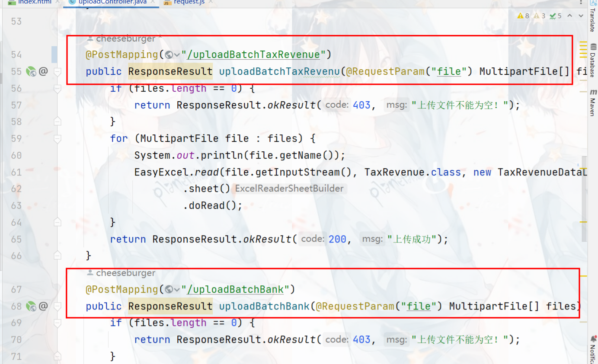Click the uploadBatchTaxRevenu method name
Viewport: 598px width, 364px height.
(279, 71)
